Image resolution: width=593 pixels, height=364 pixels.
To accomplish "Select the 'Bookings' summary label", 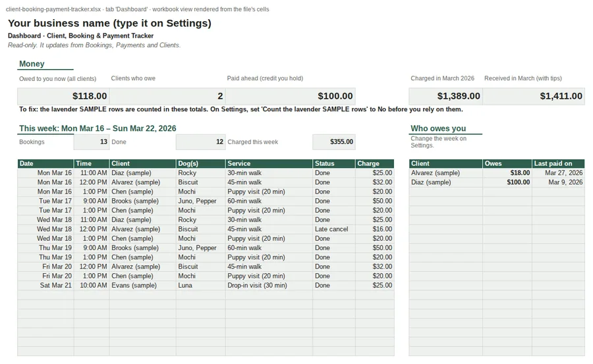I will pos(32,142).
